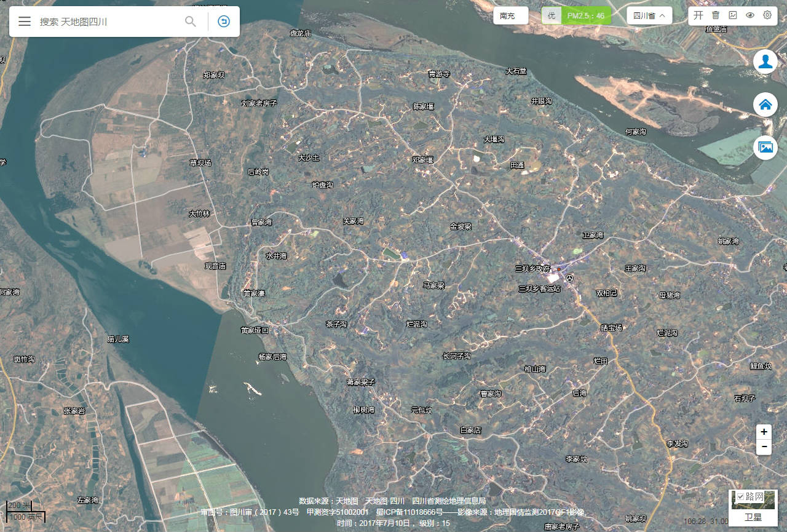Click the 何家沟 place label
787x532 pixels.
point(636,132)
